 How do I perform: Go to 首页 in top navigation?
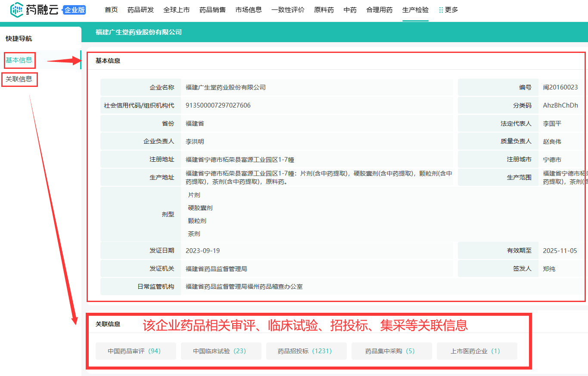pos(111,10)
